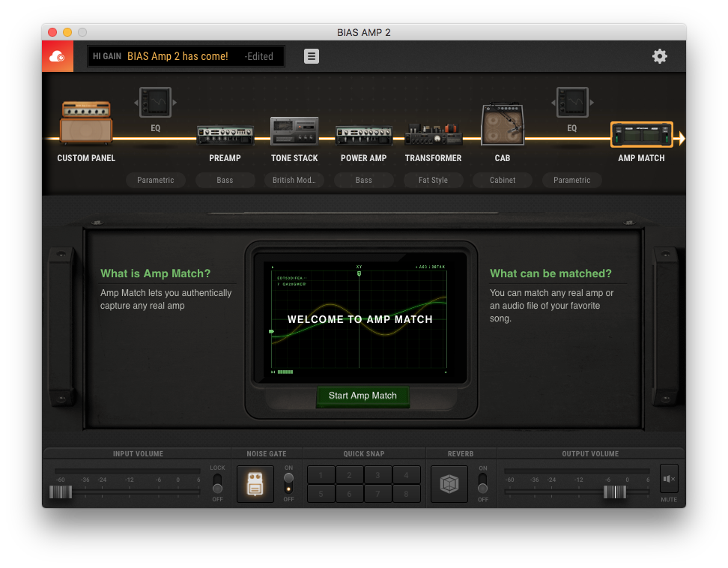Select Quick Snap slot 3

coord(377,475)
